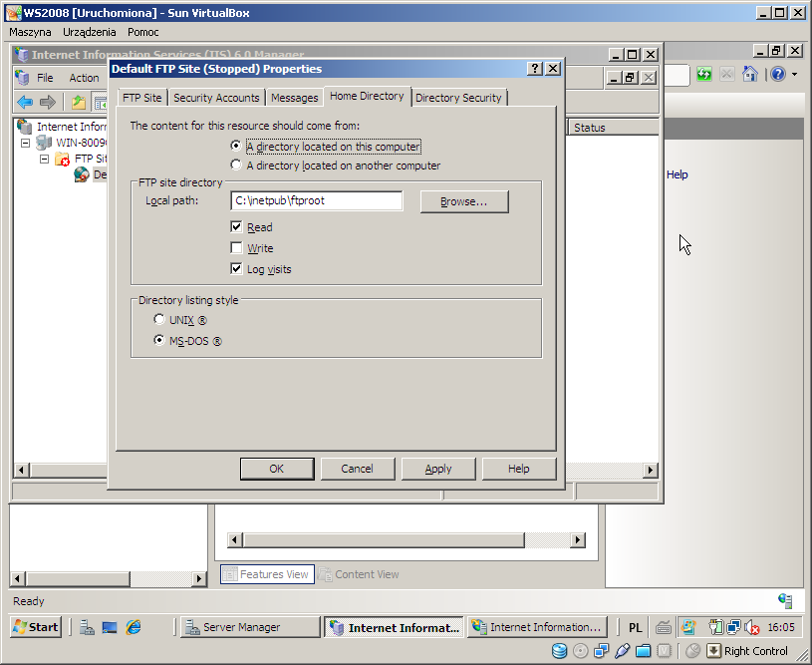Click the Internet Information Services root node icon
812x665 pixels.
coord(24,127)
